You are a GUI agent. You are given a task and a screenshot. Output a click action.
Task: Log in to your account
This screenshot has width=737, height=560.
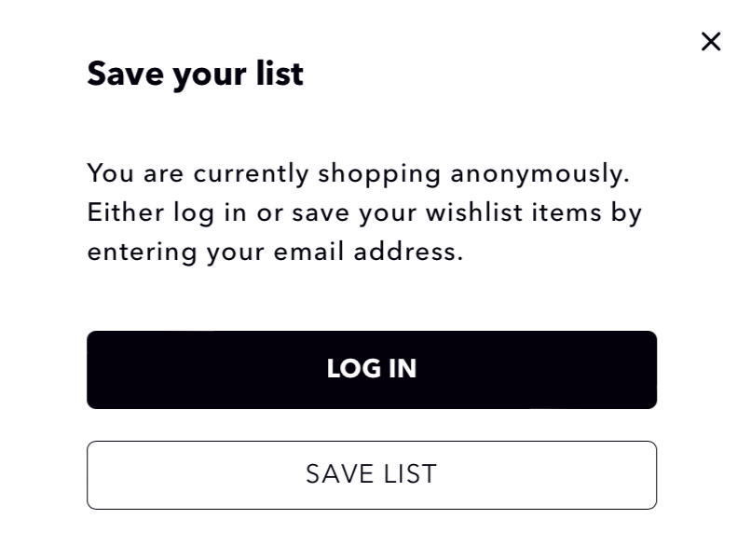click(372, 369)
